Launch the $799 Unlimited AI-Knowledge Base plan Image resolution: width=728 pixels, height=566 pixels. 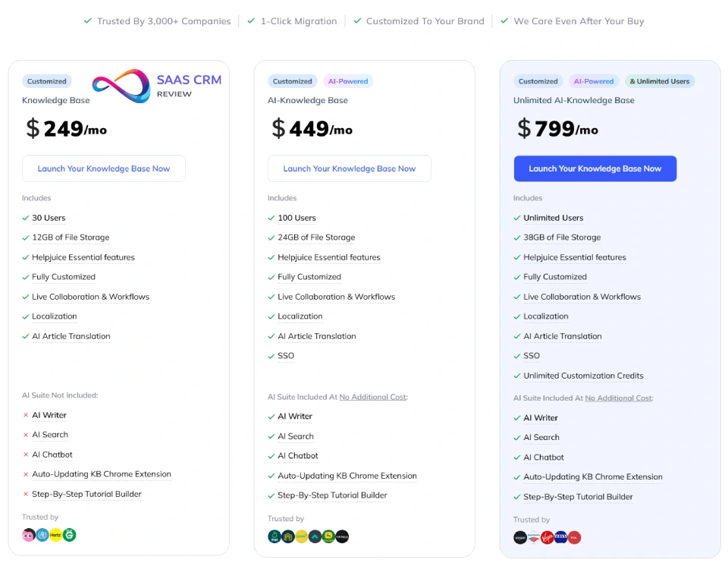tap(595, 168)
